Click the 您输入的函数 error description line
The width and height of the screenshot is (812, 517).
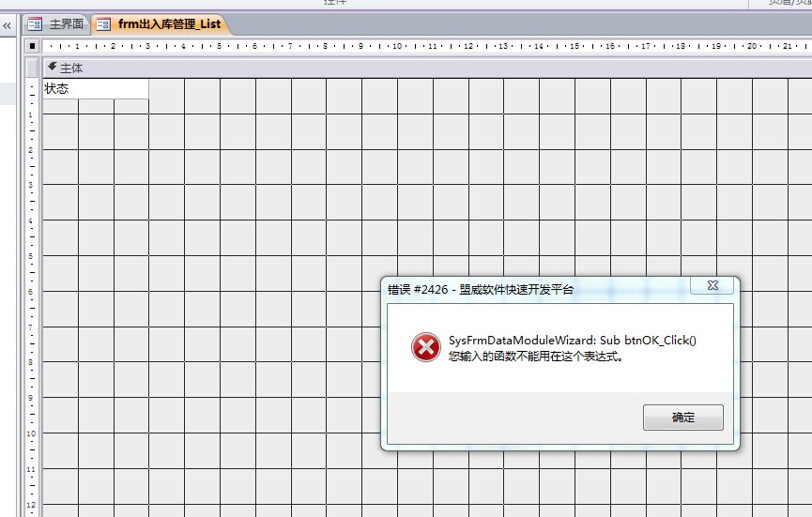[535, 357]
